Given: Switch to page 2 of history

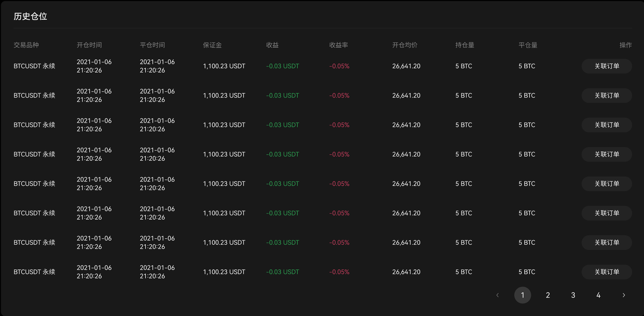Looking at the screenshot, I should 548,295.
